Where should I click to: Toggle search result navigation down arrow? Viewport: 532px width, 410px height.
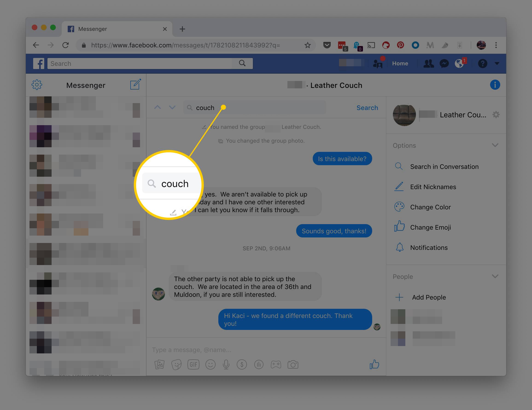pyautogui.click(x=172, y=107)
